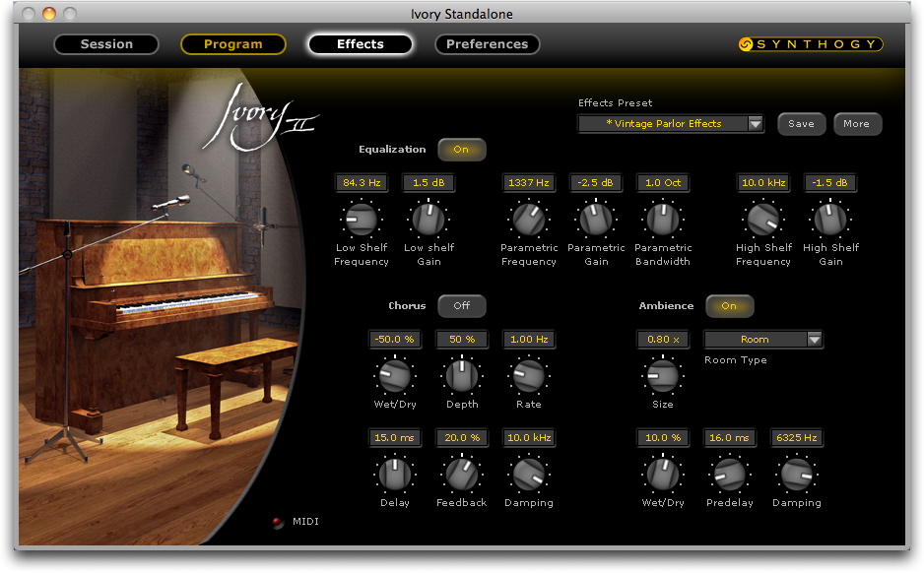
Task: Click the 10.0 % ambience value
Action: tap(663, 437)
